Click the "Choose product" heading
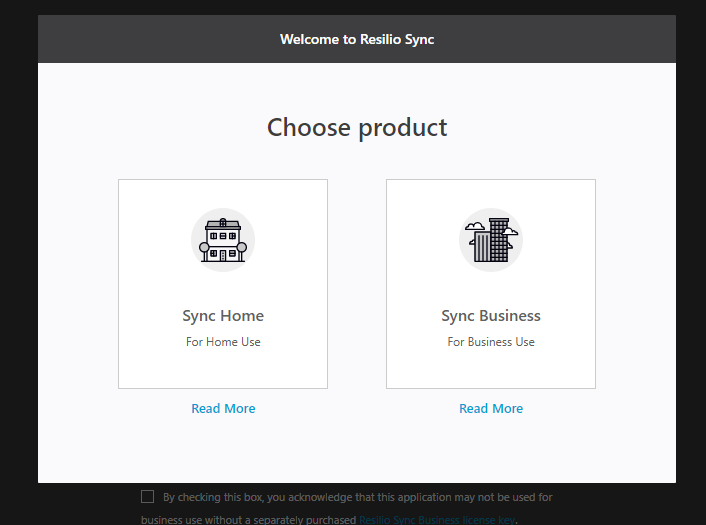This screenshot has height=525, width=706. coord(357,128)
